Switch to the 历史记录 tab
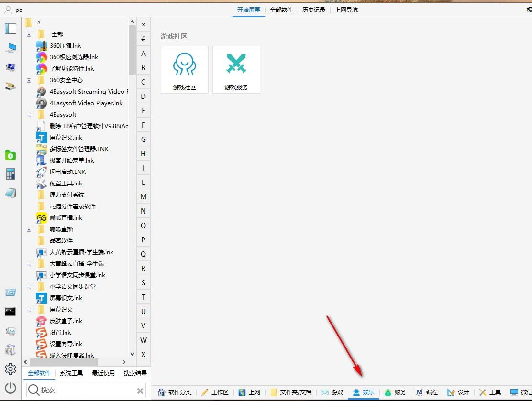This screenshot has height=401, width=532. 313,10
